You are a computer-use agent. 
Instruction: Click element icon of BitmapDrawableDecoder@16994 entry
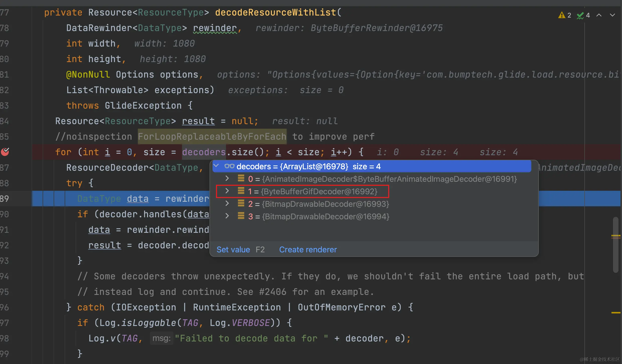click(241, 216)
